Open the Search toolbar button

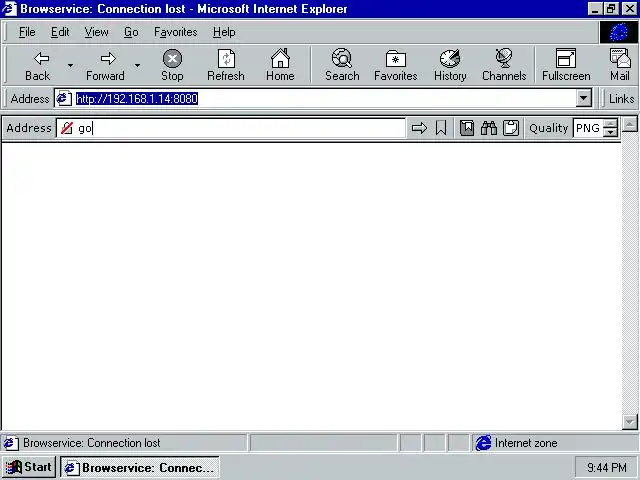(x=342, y=65)
